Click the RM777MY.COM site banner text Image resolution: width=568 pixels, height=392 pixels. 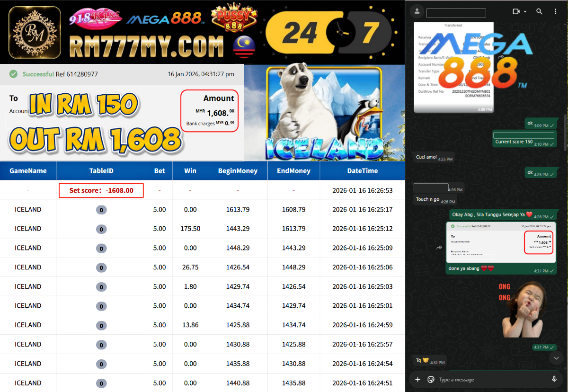coord(146,47)
